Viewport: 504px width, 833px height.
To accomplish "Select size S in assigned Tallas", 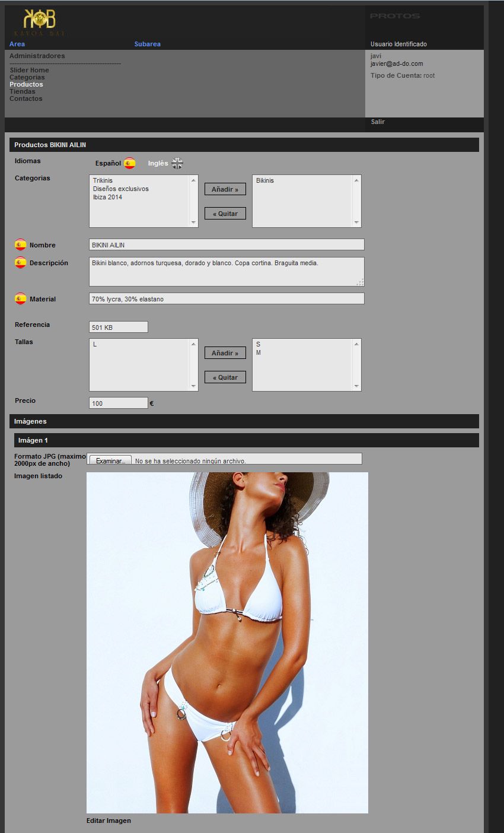I will click(x=258, y=344).
